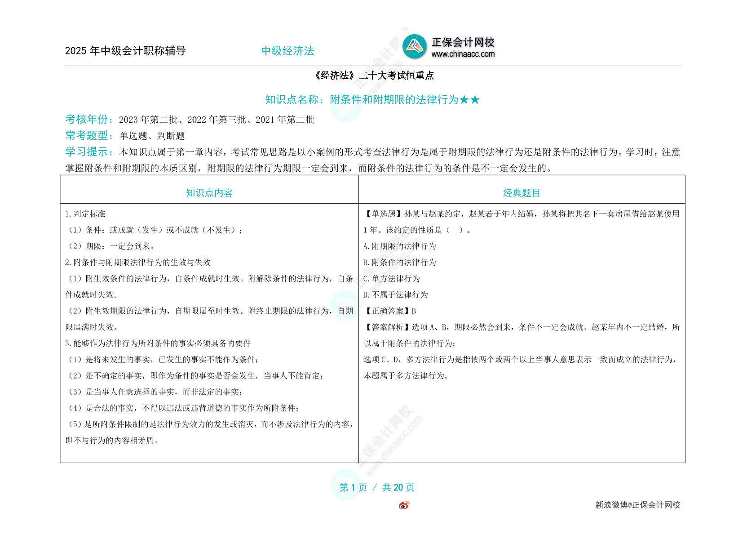
Task: Click the 【答案解析】 explanation line
Action: [x=522, y=327]
